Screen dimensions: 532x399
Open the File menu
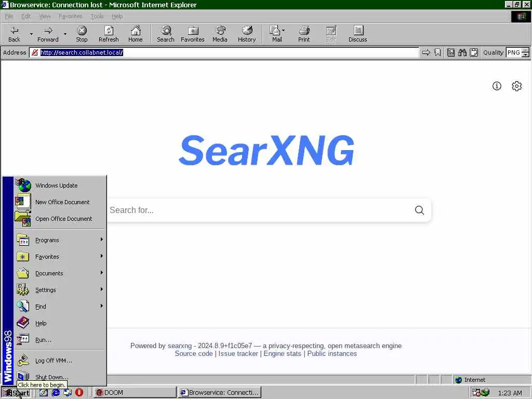[9, 16]
